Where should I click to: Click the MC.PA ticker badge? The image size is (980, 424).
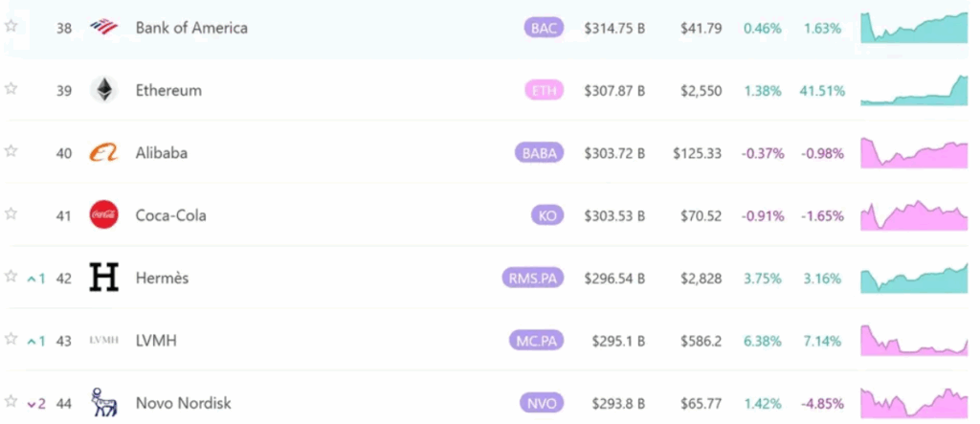point(536,341)
